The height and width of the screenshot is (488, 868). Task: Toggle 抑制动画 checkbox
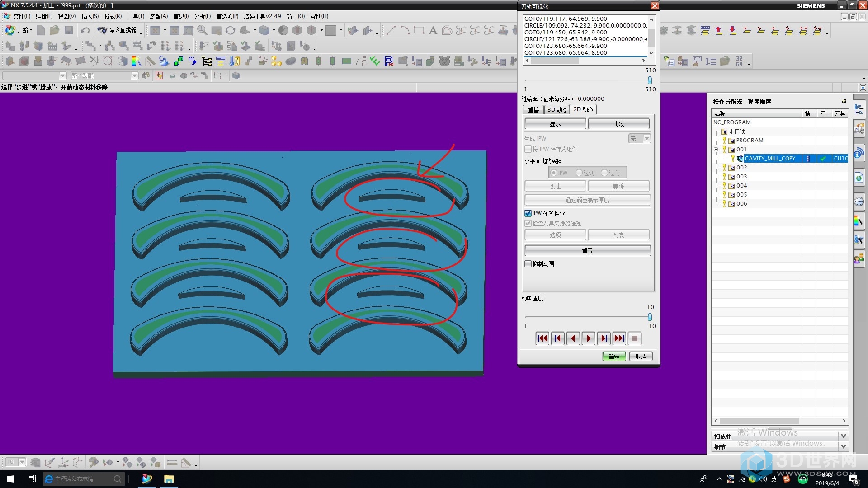(x=528, y=264)
